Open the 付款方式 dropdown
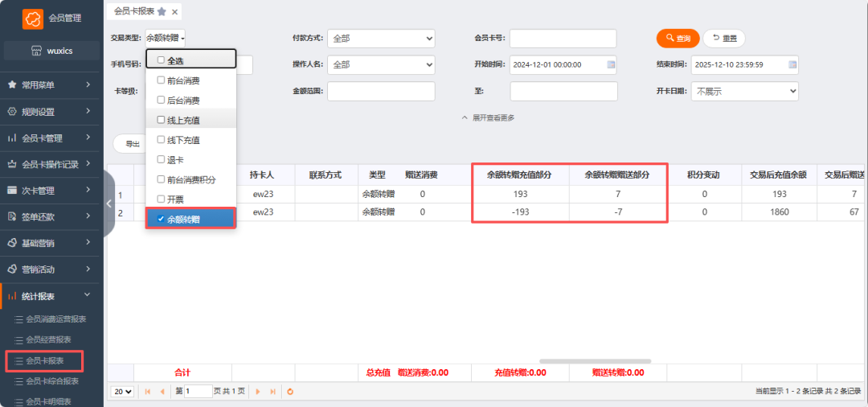Viewport: 868px width, 407px height. [x=382, y=39]
